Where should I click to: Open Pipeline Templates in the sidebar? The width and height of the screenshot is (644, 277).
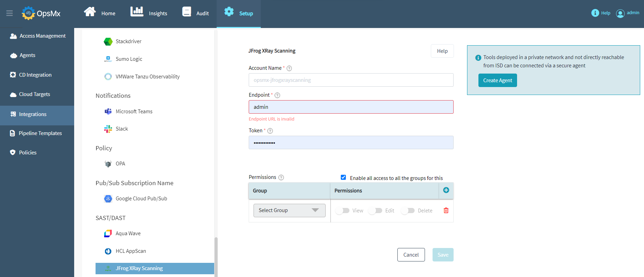pos(40,133)
